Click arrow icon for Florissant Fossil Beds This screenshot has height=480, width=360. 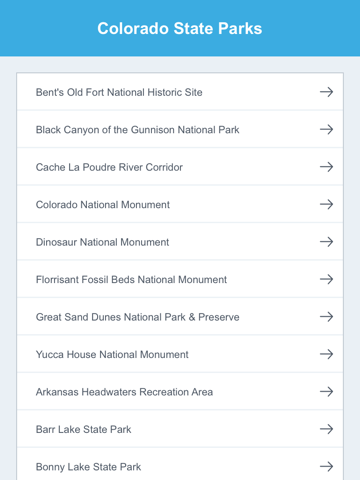point(326,279)
